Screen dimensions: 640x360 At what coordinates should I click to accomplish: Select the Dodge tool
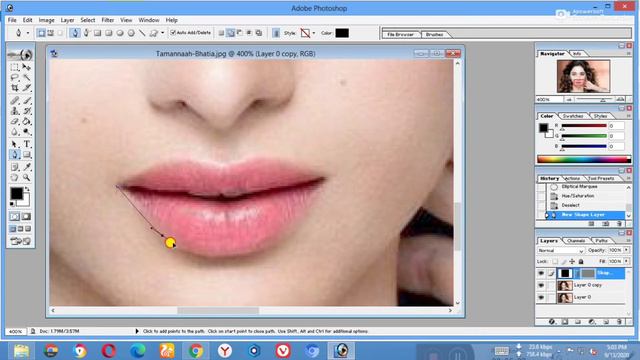coord(27,132)
